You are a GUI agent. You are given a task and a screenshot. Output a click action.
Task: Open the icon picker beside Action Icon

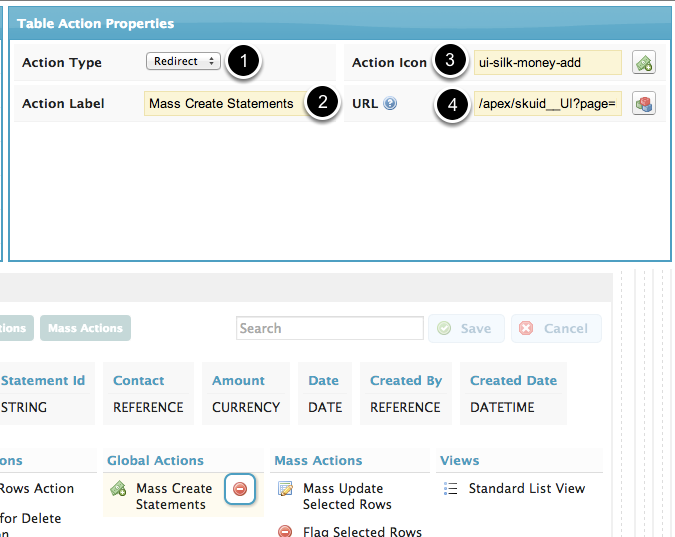pos(644,62)
